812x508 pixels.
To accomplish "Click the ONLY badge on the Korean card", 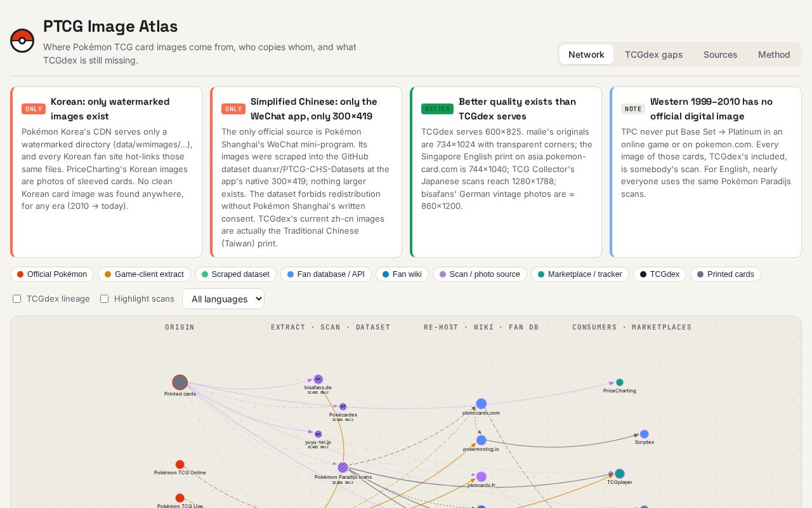I will (34, 109).
